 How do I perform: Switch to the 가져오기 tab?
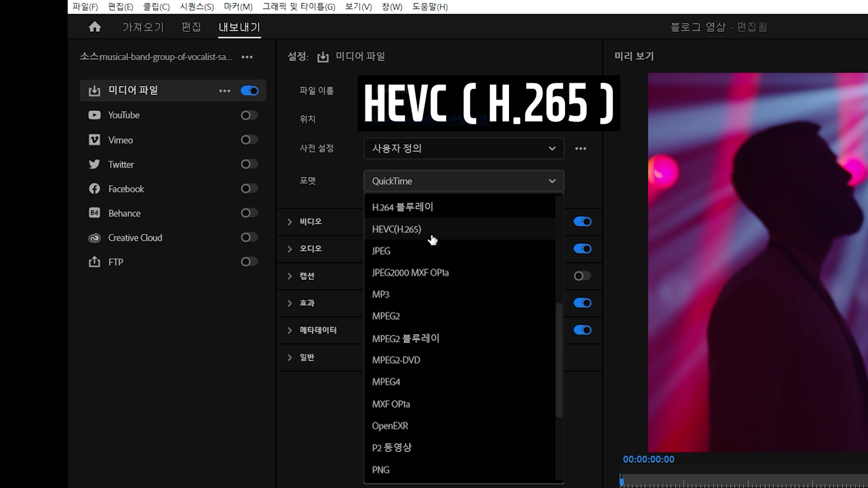click(143, 27)
